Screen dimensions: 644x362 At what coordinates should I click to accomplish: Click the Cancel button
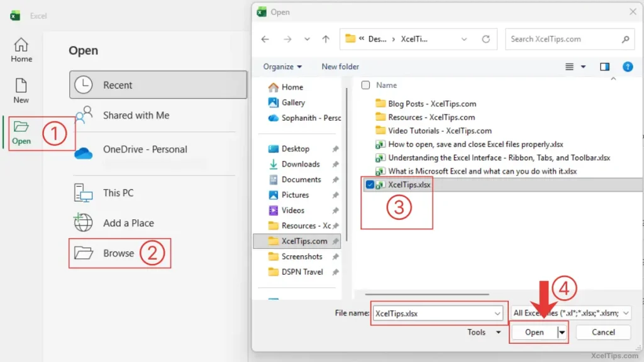coord(602,332)
